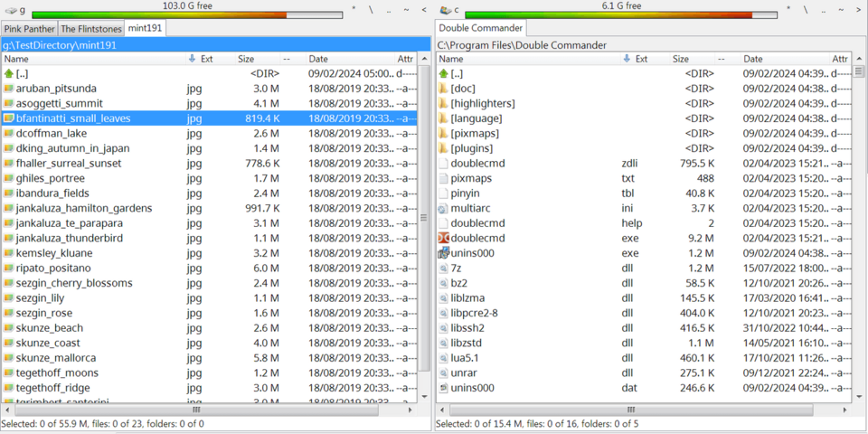Open the [language] folder in right panel
The height and width of the screenshot is (434, 868).
click(x=476, y=118)
